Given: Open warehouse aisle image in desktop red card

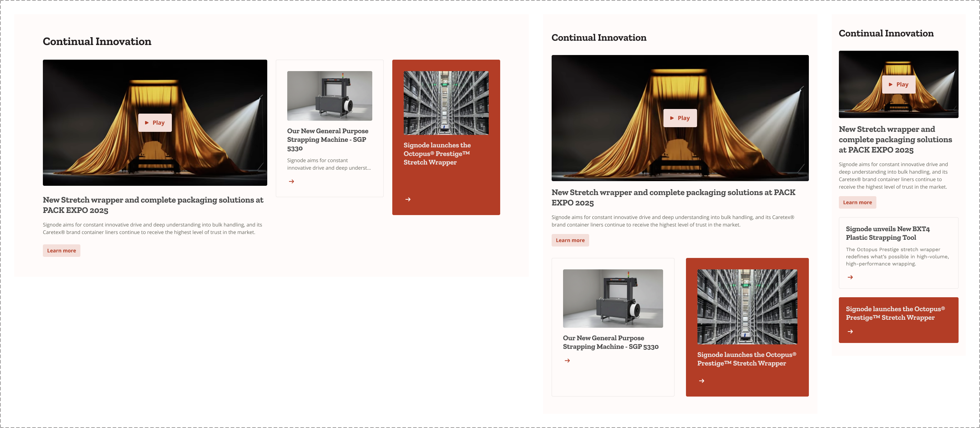Looking at the screenshot, I should tap(446, 103).
